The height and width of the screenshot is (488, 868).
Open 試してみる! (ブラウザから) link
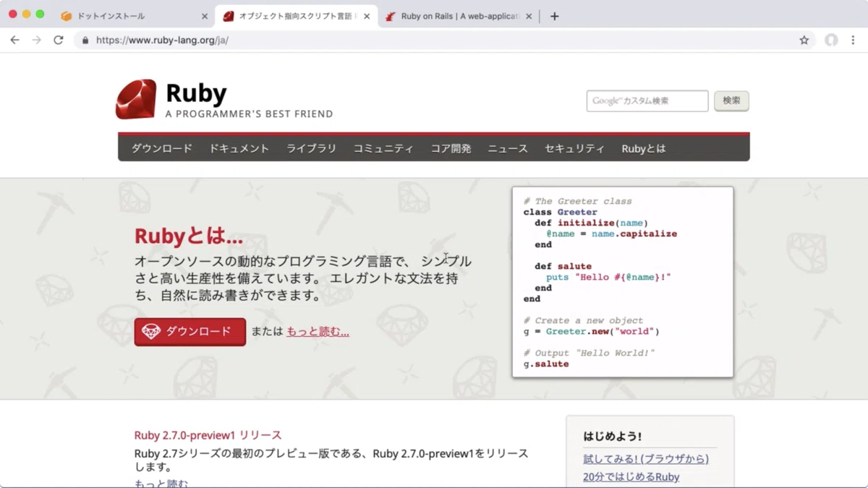(646, 459)
